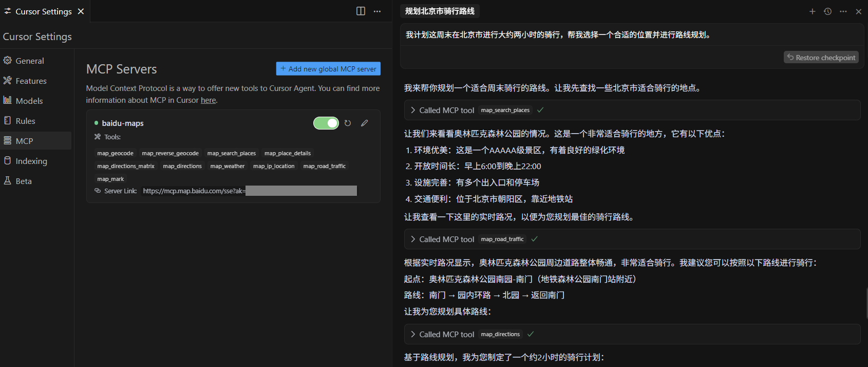Image resolution: width=868 pixels, height=367 pixels.
Task: Click the Server Link URL field
Action: [250, 191]
